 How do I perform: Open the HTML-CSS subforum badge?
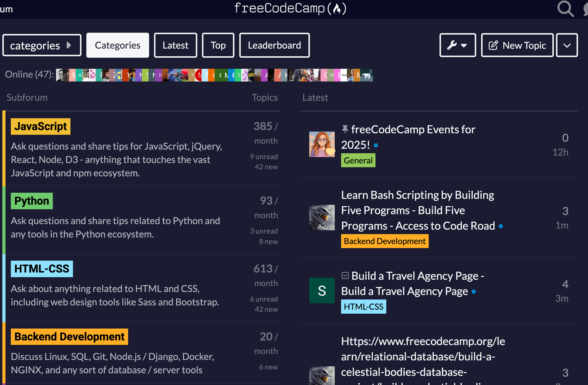tap(42, 269)
